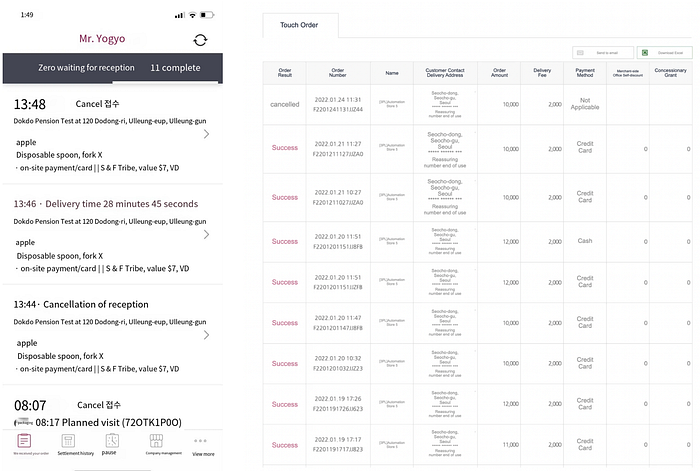
Task: Click the Order Amount column header
Action: [x=500, y=73]
